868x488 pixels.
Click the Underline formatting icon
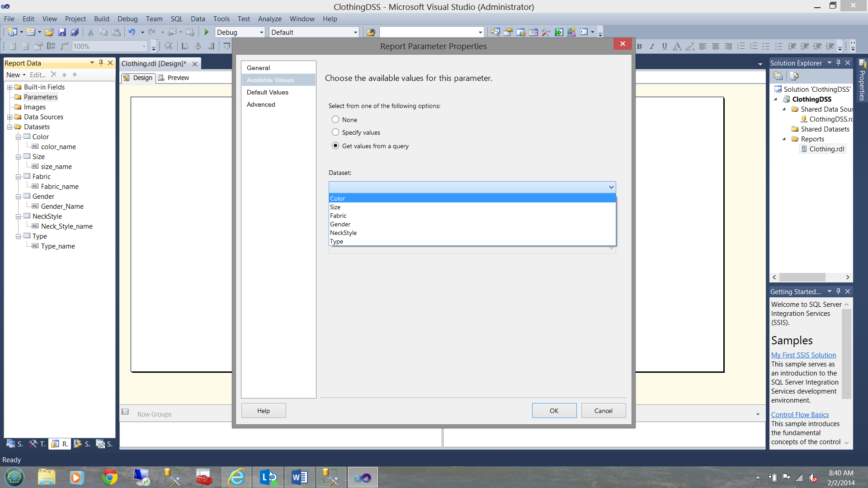pyautogui.click(x=665, y=46)
